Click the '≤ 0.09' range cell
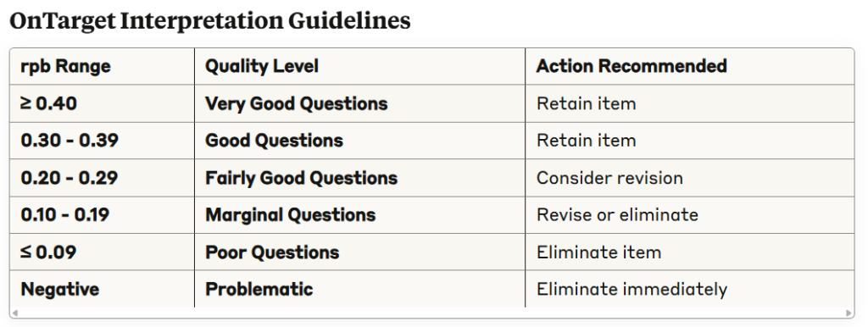868x327 pixels. click(102, 252)
